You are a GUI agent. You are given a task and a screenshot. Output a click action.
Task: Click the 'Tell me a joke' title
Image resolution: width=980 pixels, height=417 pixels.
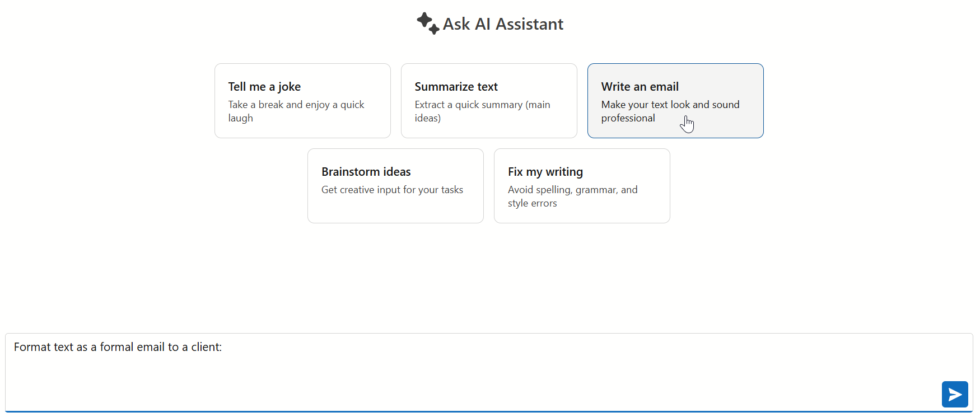click(264, 87)
